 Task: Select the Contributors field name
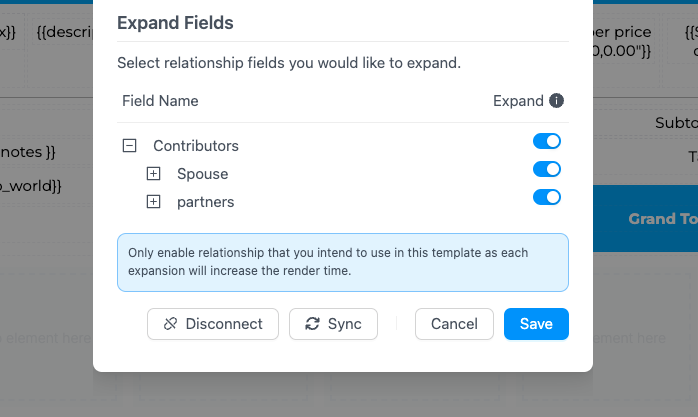pos(196,146)
